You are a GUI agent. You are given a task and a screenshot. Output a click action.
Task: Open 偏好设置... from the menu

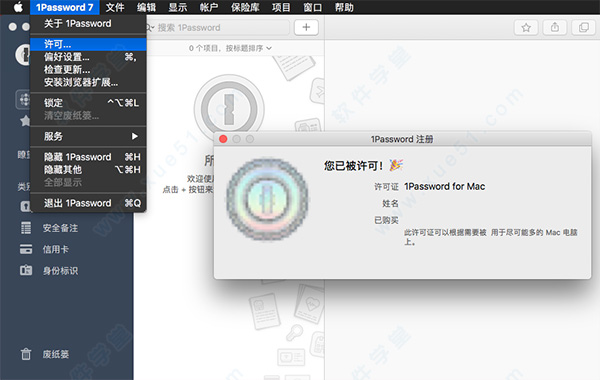(88, 57)
